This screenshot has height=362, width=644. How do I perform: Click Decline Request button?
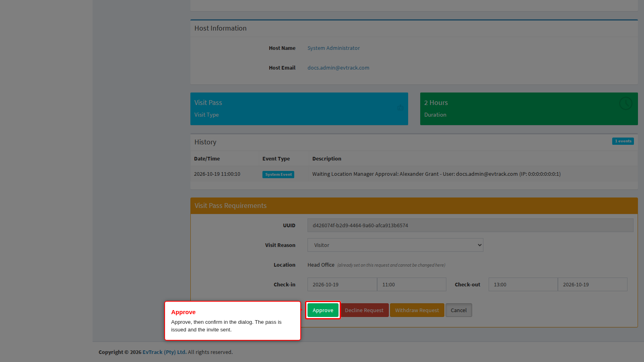click(364, 310)
